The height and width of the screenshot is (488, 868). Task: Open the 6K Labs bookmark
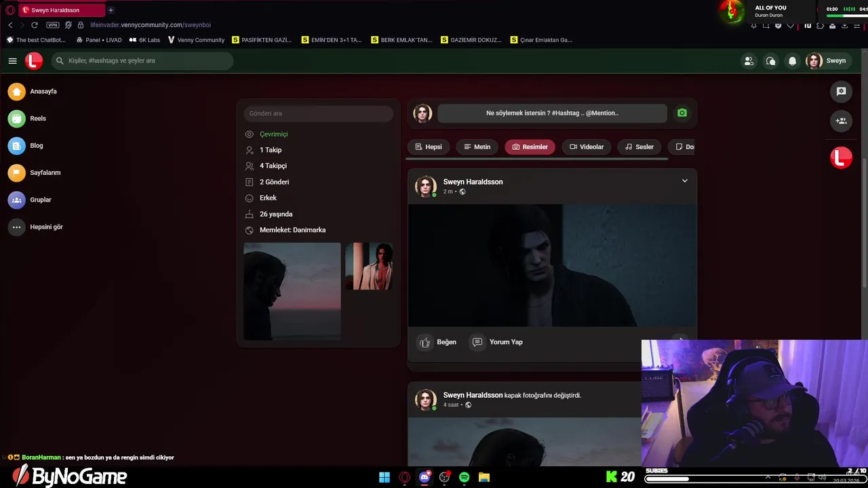144,40
